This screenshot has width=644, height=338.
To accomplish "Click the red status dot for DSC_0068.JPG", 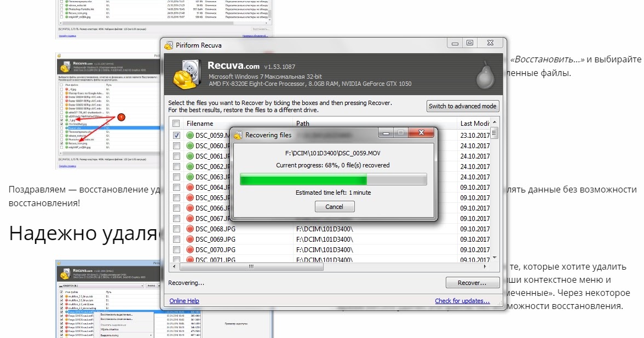I will pyautogui.click(x=191, y=229).
